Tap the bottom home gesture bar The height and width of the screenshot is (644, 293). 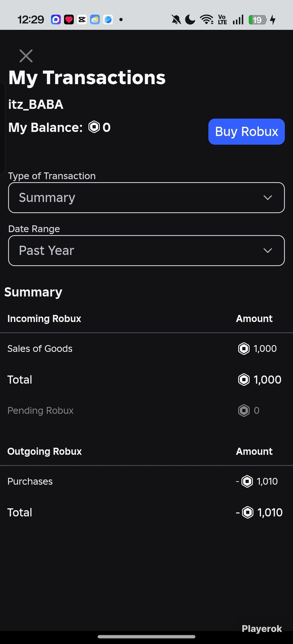point(146,636)
